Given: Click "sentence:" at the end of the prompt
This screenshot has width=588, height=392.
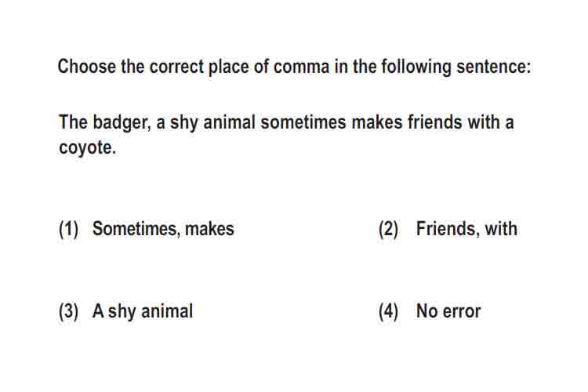Looking at the screenshot, I should coord(493,67).
